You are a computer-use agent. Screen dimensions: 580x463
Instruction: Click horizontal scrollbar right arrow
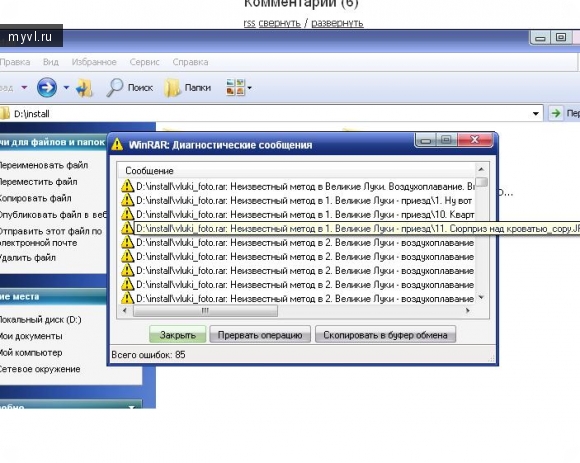(x=468, y=311)
